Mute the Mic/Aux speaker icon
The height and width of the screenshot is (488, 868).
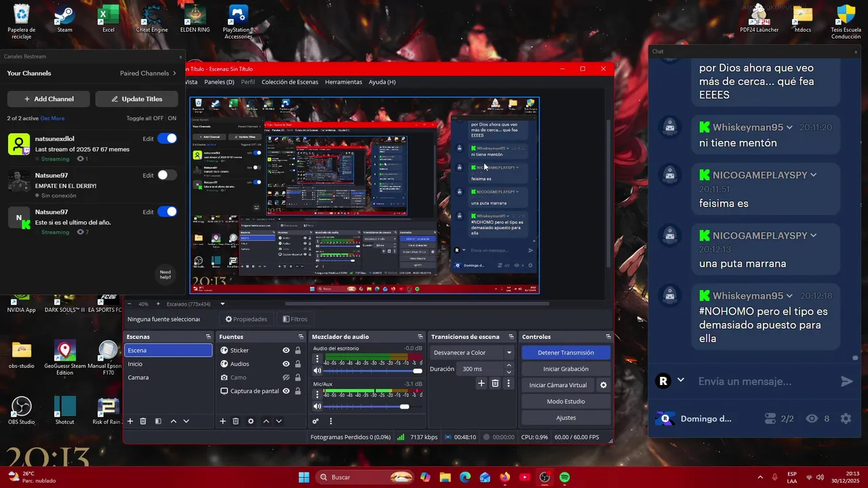pyautogui.click(x=317, y=407)
